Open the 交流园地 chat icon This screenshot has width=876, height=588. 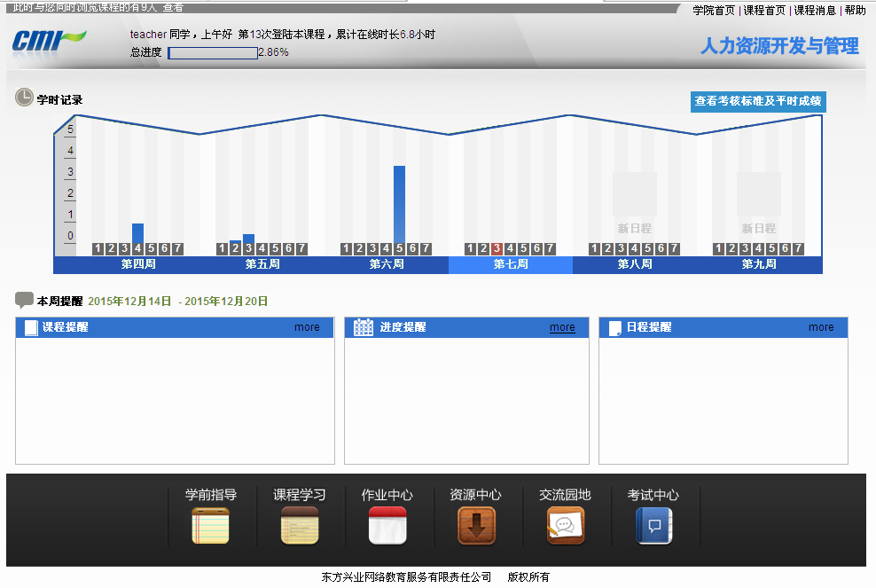pyautogui.click(x=565, y=525)
